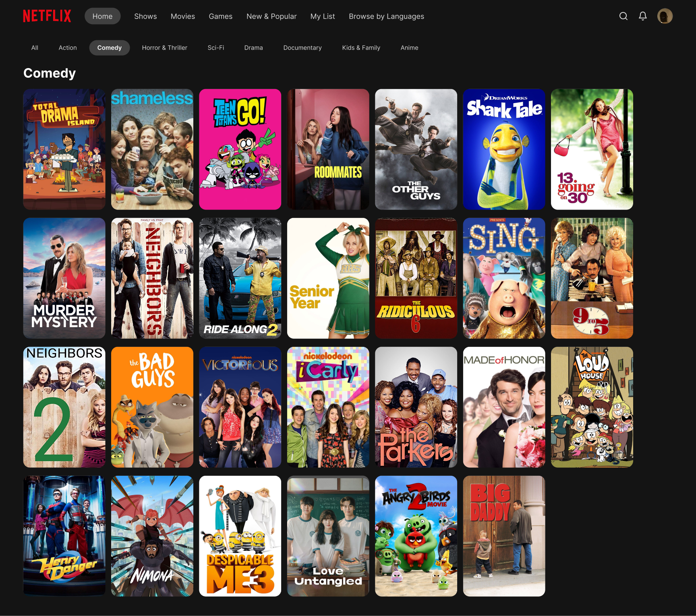
Task: Go to the Home tab
Action: click(x=102, y=16)
